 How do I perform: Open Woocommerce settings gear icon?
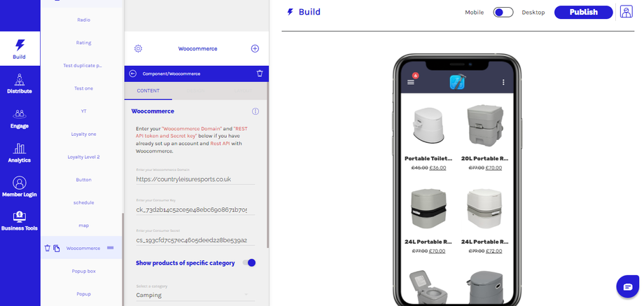pyautogui.click(x=138, y=48)
